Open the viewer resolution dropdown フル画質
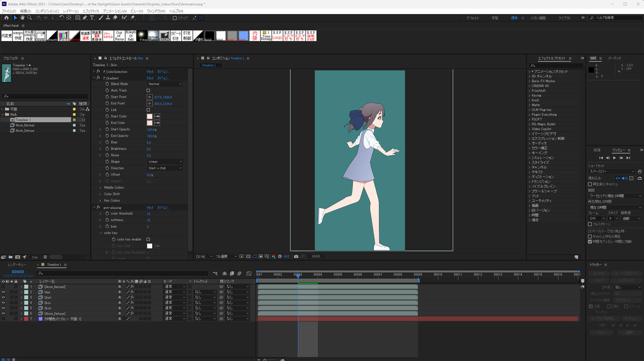The width and height of the screenshot is (644, 361). click(x=226, y=257)
